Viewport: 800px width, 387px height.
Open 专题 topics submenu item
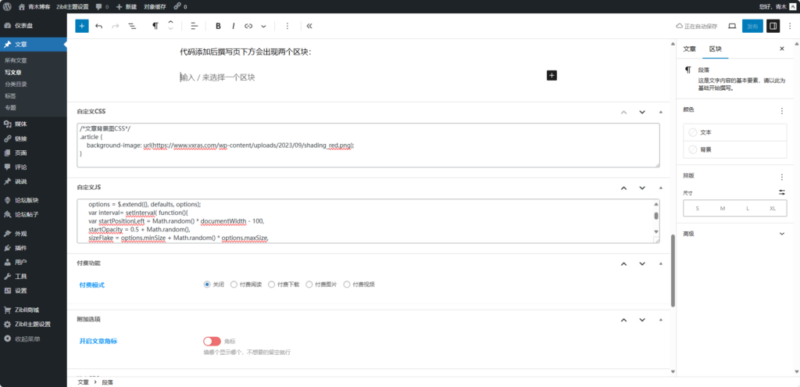10,108
